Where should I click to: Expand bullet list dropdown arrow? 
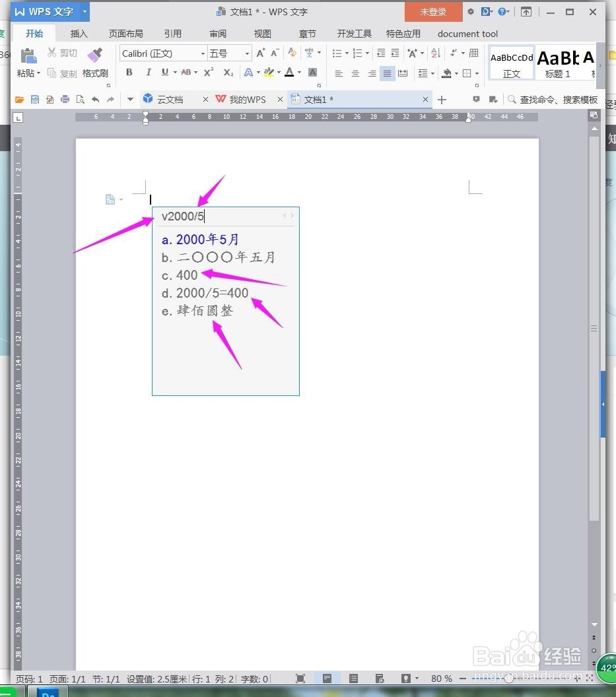(347, 53)
